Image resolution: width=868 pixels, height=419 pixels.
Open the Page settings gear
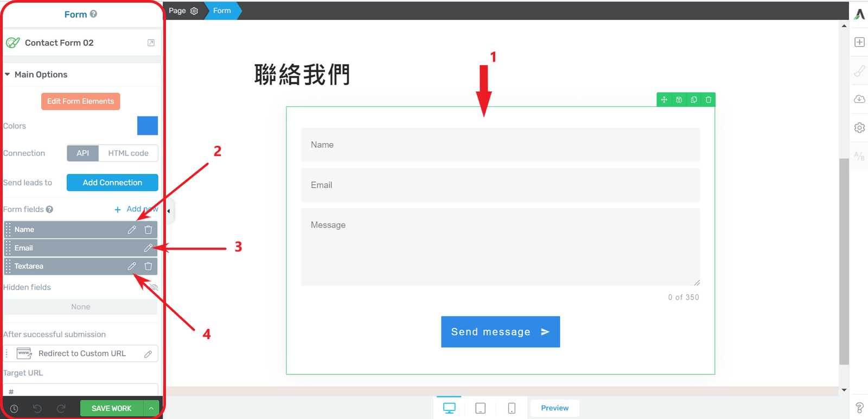tap(194, 11)
